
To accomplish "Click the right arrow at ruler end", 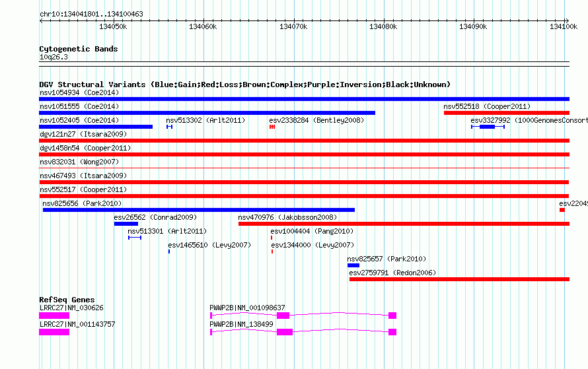I will [x=567, y=20].
